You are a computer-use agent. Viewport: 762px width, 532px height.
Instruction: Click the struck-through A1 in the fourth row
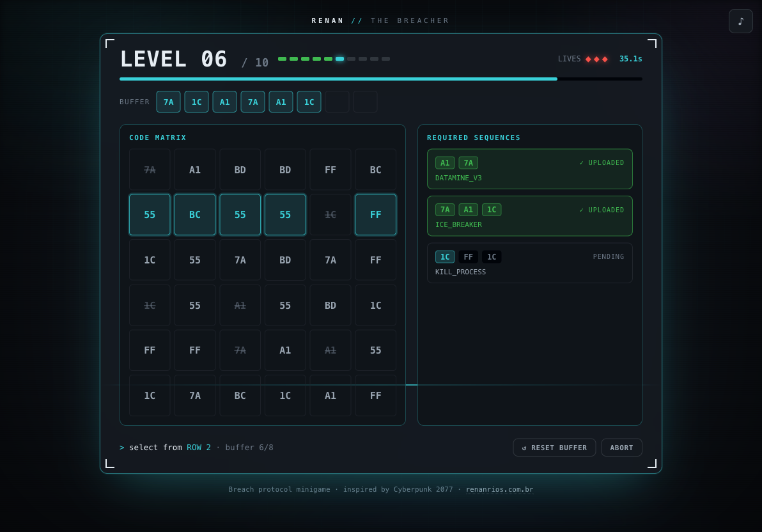240,306
